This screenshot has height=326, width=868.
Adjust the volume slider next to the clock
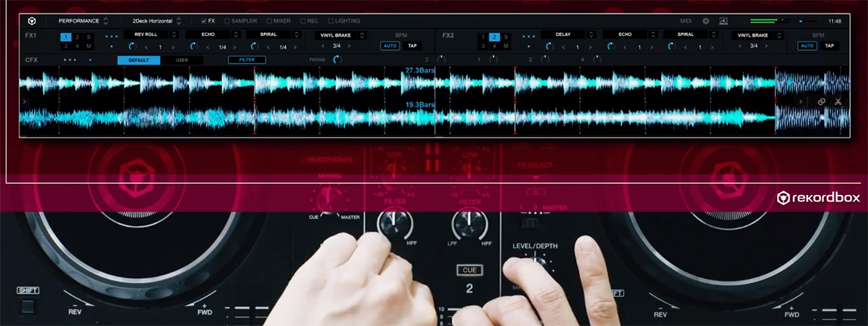pos(807,21)
